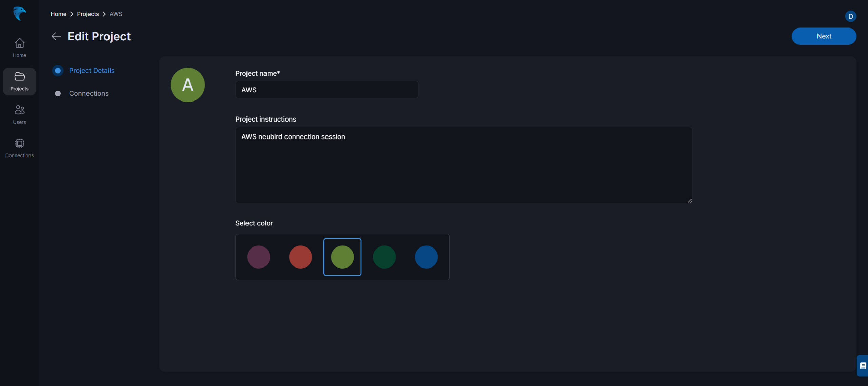Pick the olive green color swatch
The image size is (868, 386).
[x=342, y=257]
